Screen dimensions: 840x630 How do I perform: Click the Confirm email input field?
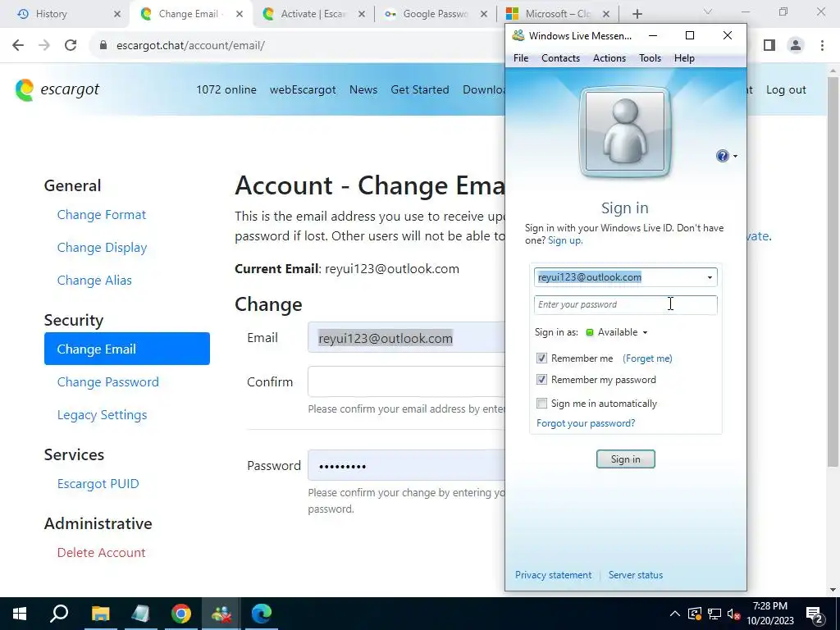406,381
